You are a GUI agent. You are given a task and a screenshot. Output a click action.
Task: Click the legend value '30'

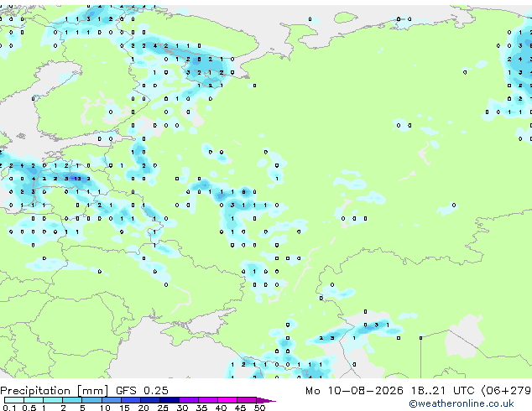click(x=183, y=408)
